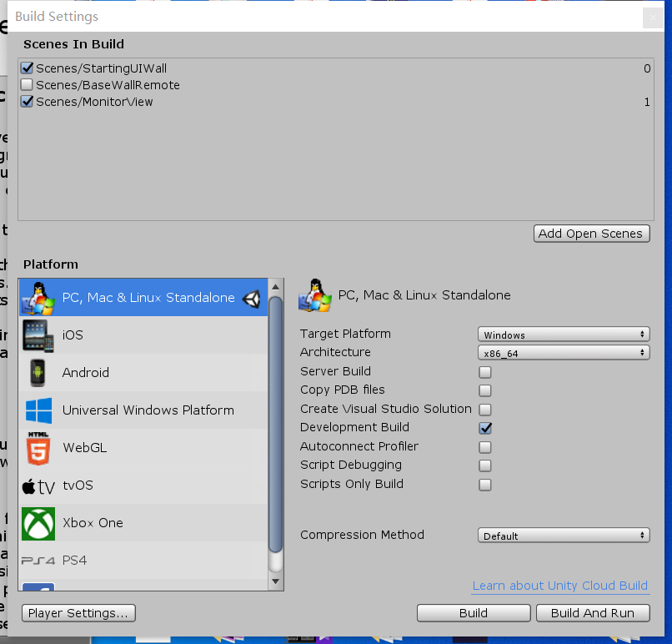Click the Universal Windows Platform logo icon

click(x=38, y=410)
